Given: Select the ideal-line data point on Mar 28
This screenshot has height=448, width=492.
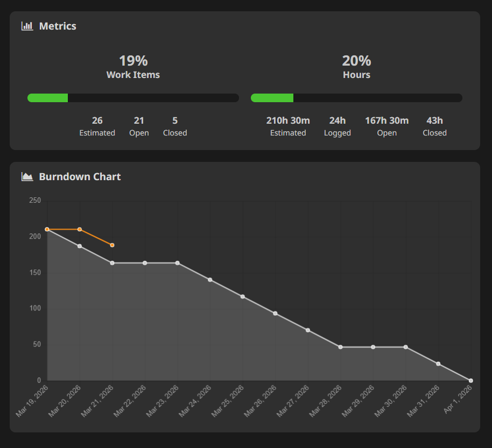Looking at the screenshot, I should (x=340, y=347).
